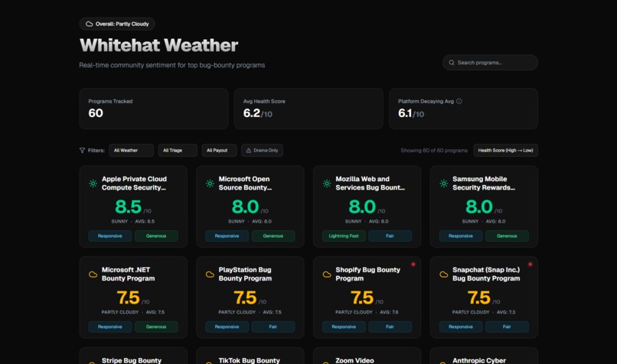Viewport: 617px width, 364px height.
Task: Click the cloud icon on Shopify card
Action: pos(327,275)
